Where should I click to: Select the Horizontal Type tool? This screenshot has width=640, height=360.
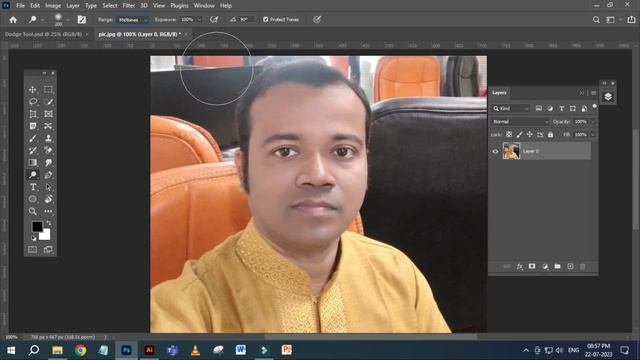33,187
